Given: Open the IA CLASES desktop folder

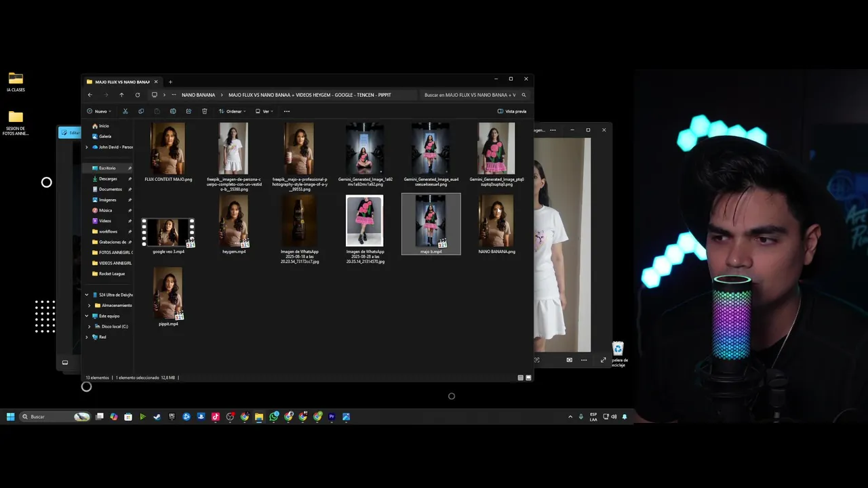Looking at the screenshot, I should click(x=16, y=82).
